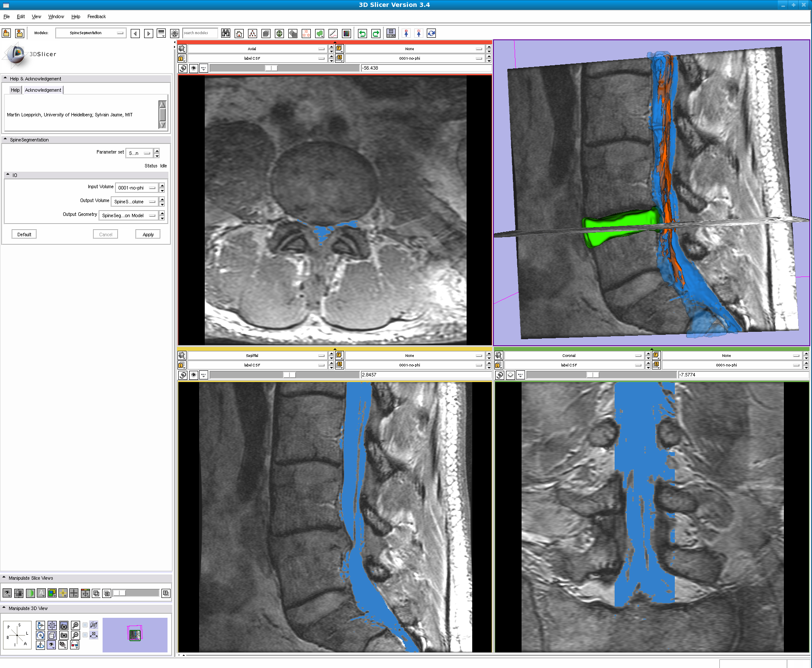This screenshot has width=812, height=668.
Task: Open the Input Volume dropdown 0001-no-phi
Action: click(136, 188)
